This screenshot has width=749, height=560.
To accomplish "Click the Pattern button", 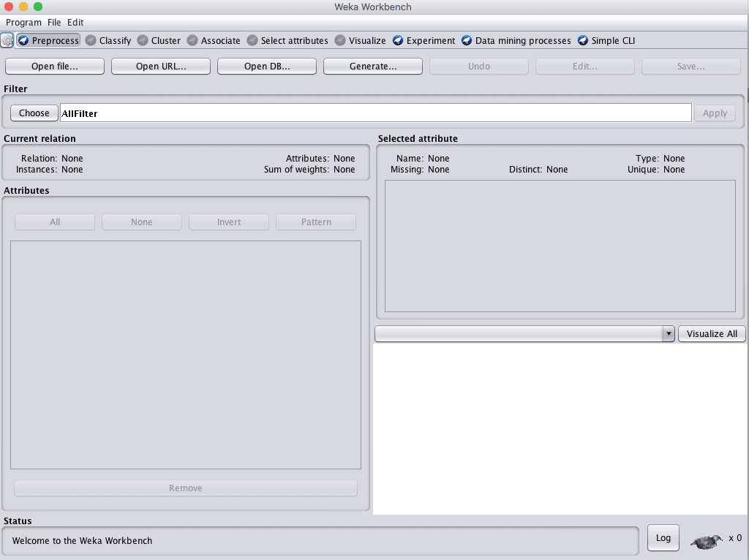I will click(x=316, y=222).
